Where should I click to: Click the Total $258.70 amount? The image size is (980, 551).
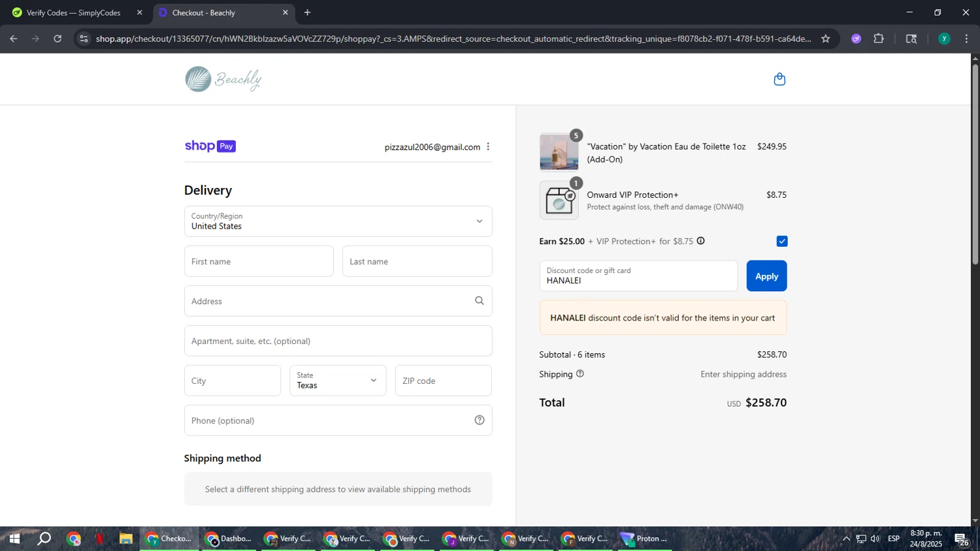pyautogui.click(x=766, y=403)
